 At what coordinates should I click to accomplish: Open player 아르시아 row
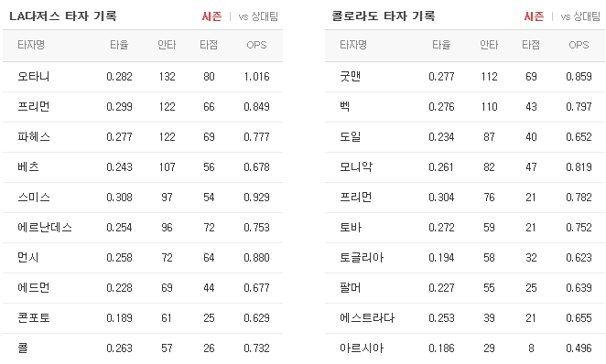[465, 348]
